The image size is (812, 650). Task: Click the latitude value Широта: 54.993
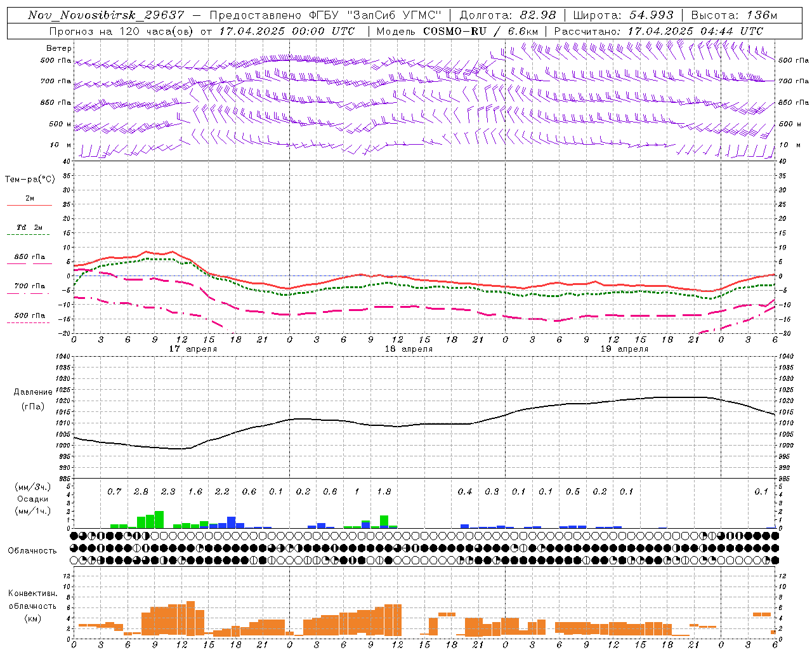(624, 15)
